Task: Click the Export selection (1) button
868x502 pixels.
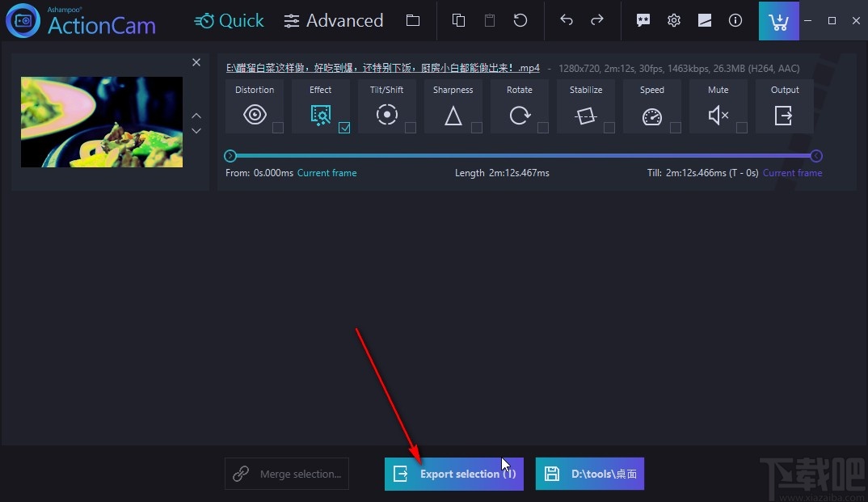Action: 454,474
